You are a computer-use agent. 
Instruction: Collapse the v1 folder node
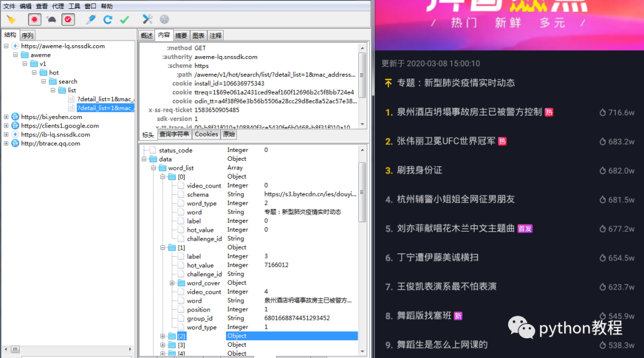coord(24,64)
